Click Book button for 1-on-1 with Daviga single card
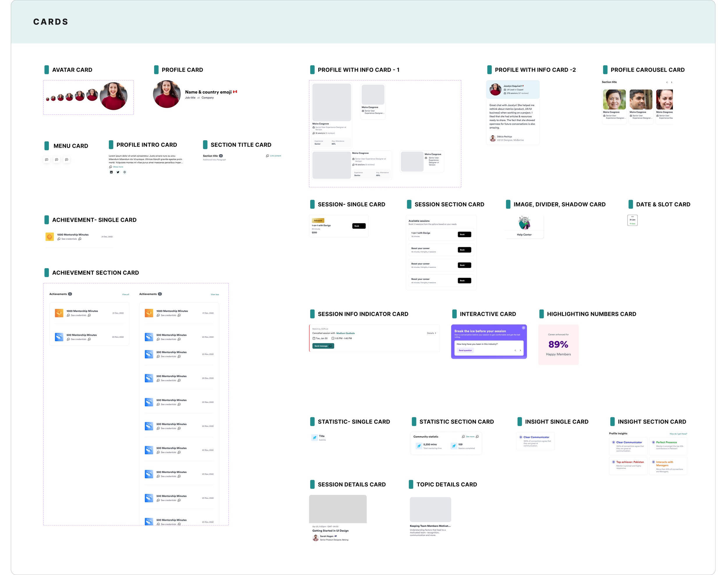This screenshot has height=575, width=728. tap(359, 226)
